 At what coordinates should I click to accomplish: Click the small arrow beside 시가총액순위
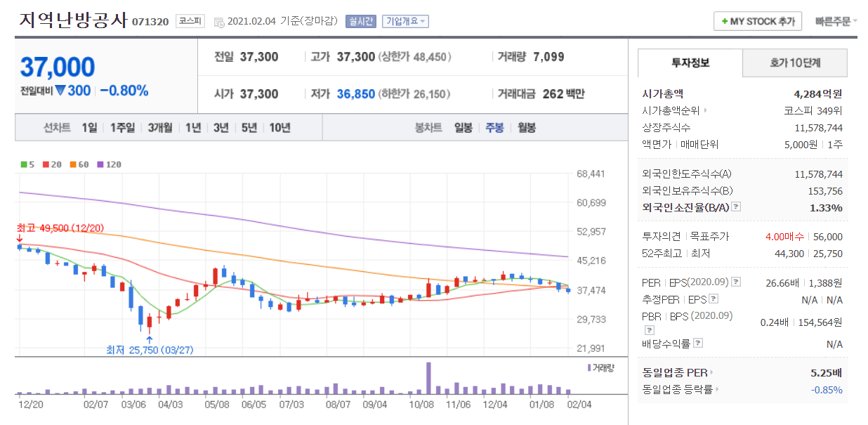click(705, 110)
